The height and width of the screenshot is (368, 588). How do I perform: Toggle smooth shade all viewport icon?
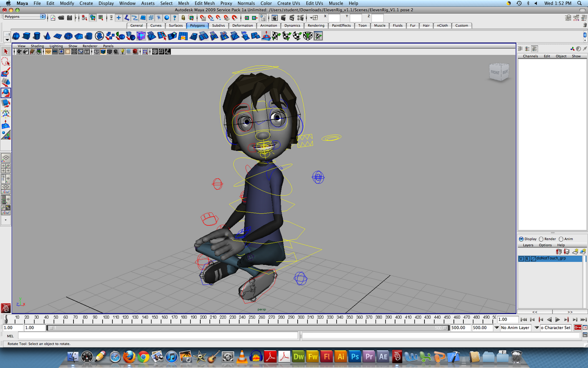(103, 52)
